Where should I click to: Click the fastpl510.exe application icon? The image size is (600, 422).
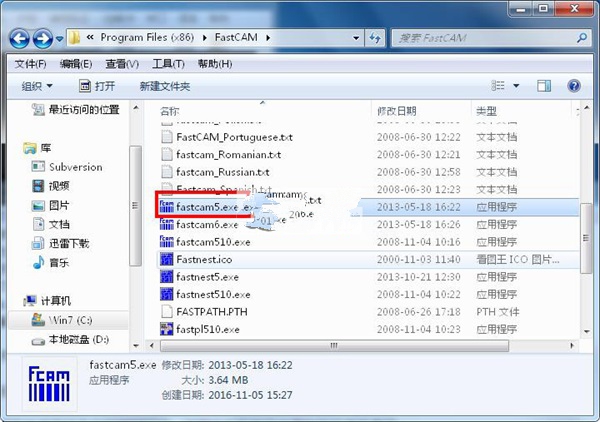166,329
